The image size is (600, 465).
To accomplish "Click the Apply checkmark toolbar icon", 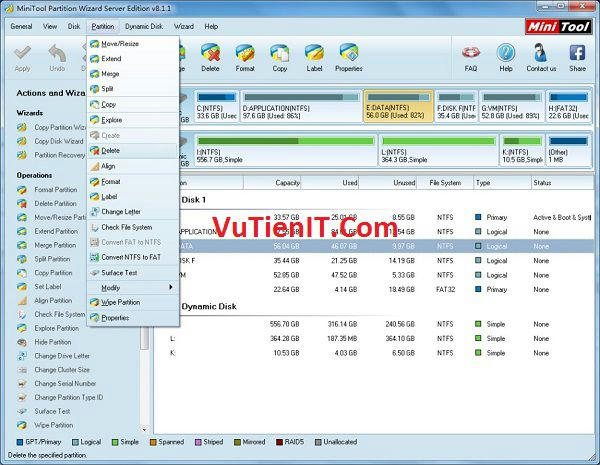I will (x=22, y=54).
